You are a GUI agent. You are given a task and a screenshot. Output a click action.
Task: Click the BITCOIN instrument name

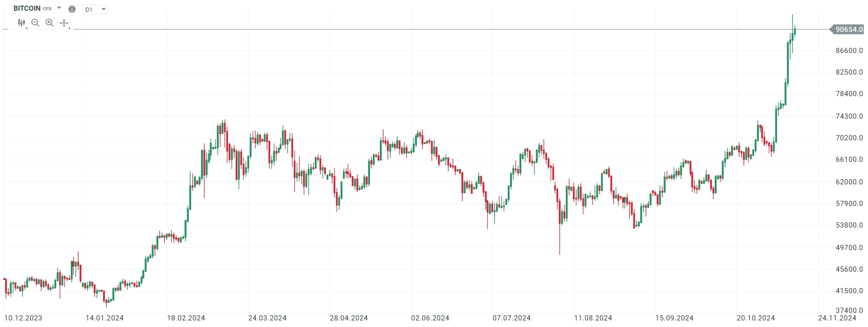[x=27, y=8]
